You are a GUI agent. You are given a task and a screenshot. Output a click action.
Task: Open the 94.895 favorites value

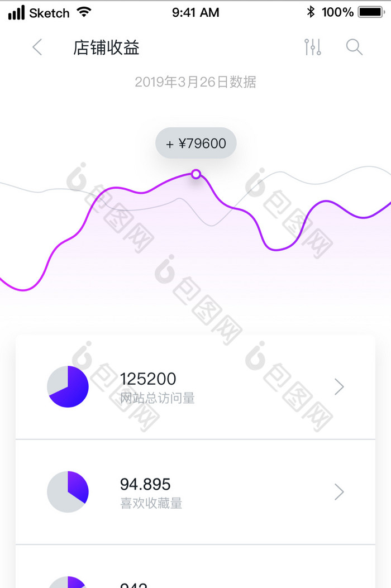[x=145, y=484]
